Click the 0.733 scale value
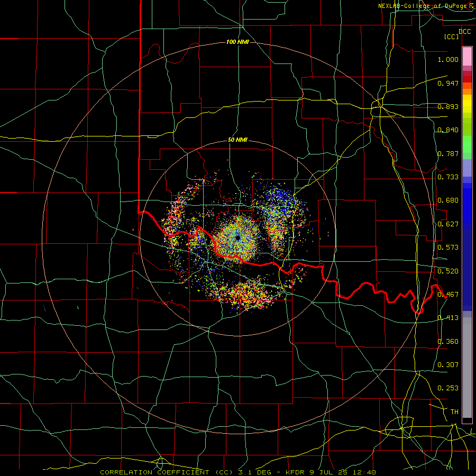This screenshot has width=476, height=476. [x=448, y=177]
